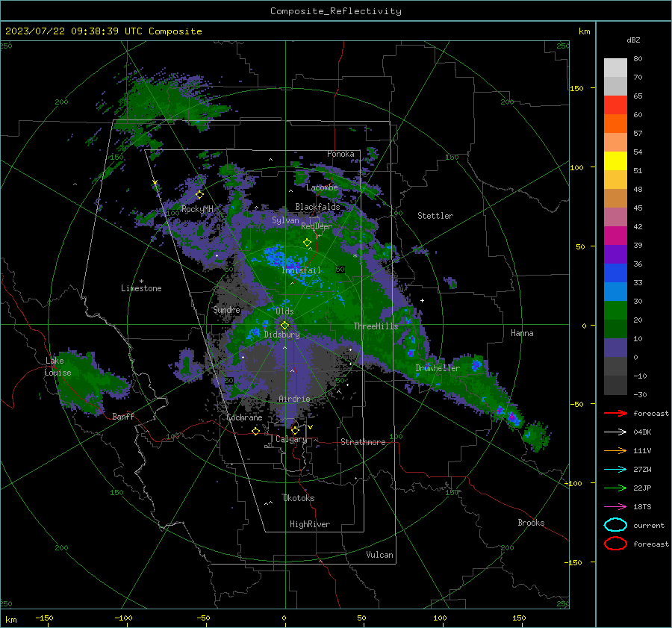This screenshot has height=628, width=672.
Task: Click the Hanna label
Action: (x=522, y=333)
